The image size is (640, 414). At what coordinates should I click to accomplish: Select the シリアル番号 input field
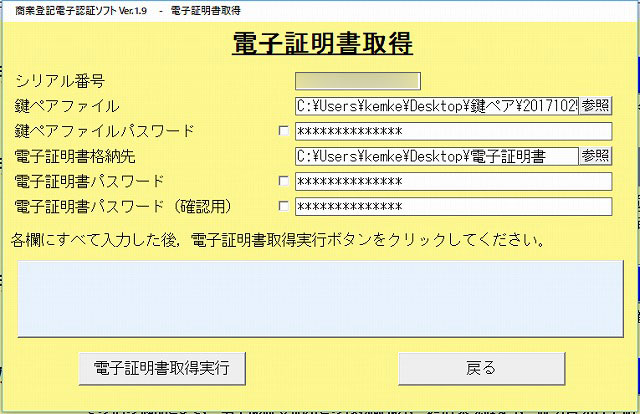357,81
